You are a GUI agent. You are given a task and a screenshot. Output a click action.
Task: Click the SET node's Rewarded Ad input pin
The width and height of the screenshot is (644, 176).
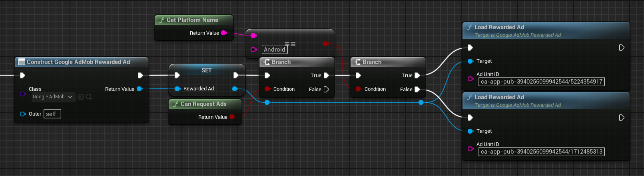(x=177, y=89)
